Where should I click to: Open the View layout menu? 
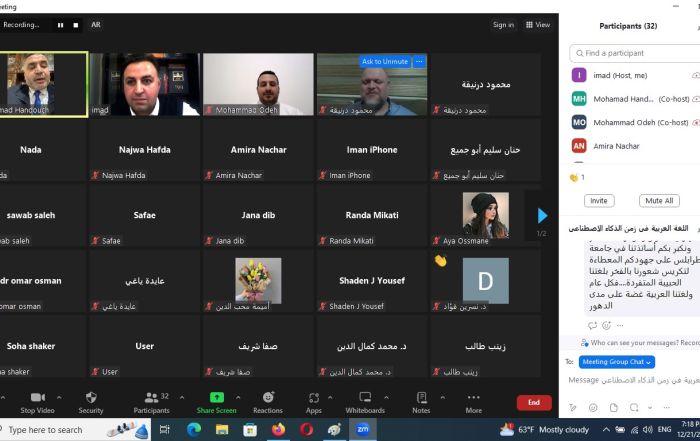[x=537, y=25]
